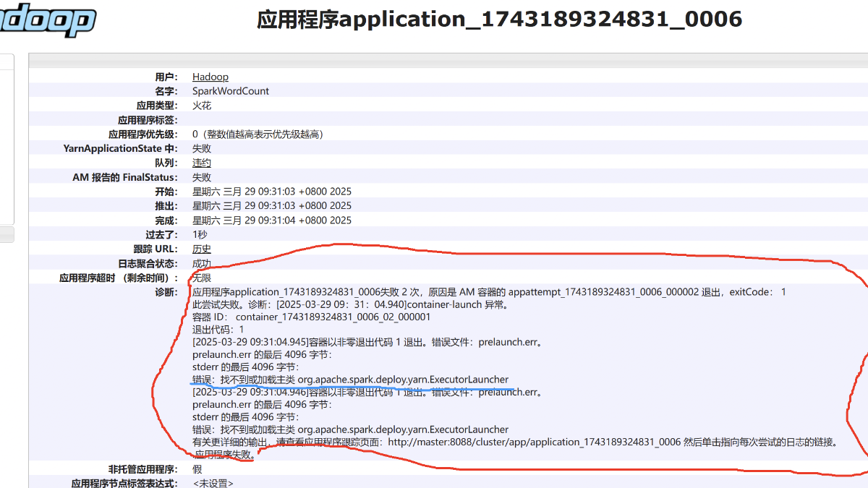Click the YarnApplicationState 失败 value

pos(202,148)
